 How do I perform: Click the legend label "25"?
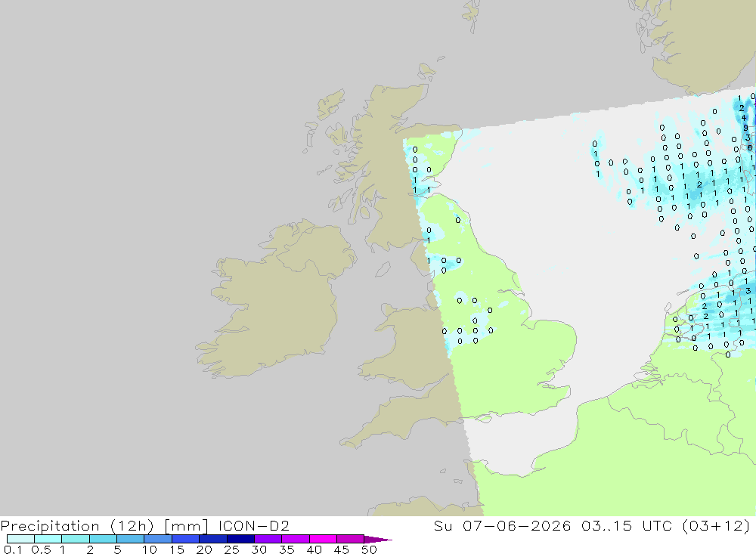(232, 549)
